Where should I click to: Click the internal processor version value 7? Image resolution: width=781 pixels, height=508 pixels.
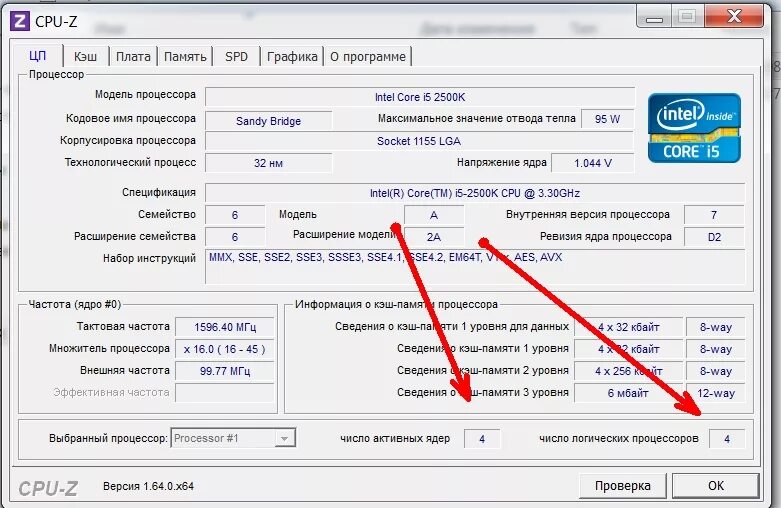point(714,215)
